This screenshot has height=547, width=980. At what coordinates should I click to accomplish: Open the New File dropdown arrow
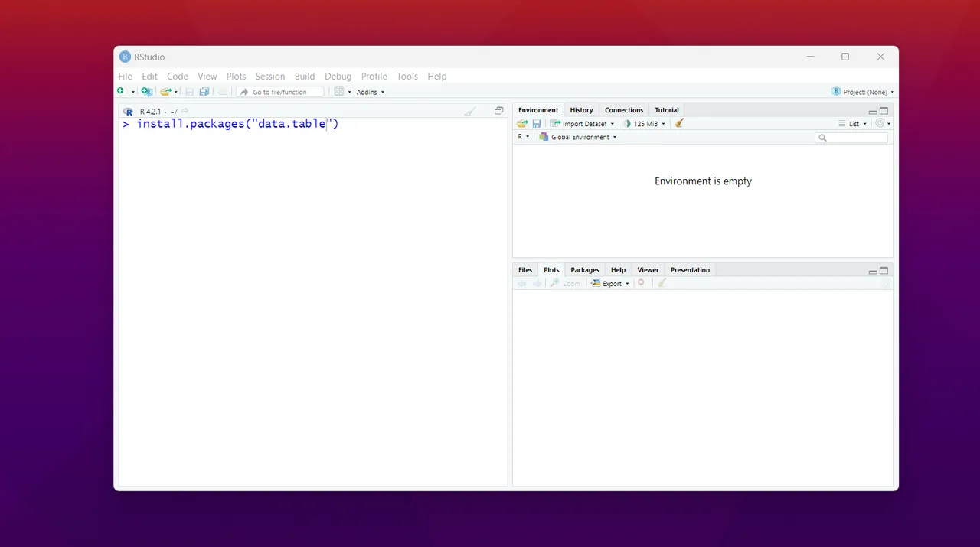coord(132,92)
